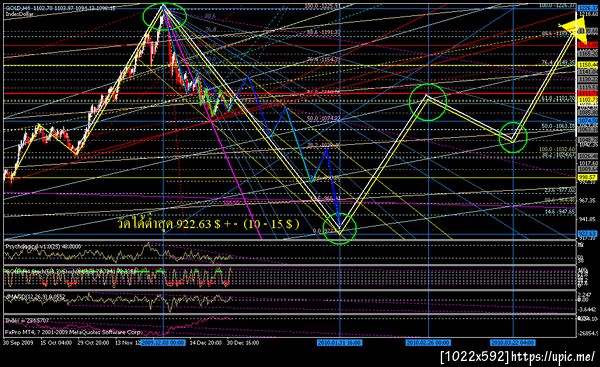This screenshot has height=367, width=600.
Task: Click the 2010.03.22 04:00 time marker label
Action: tap(513, 343)
